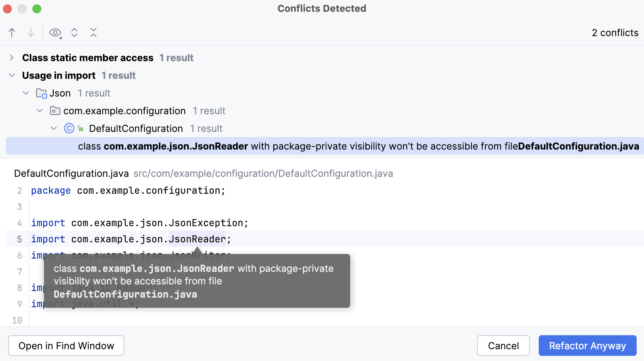Collapse the Usage in import section
The width and height of the screenshot is (644, 361).
(x=11, y=75)
